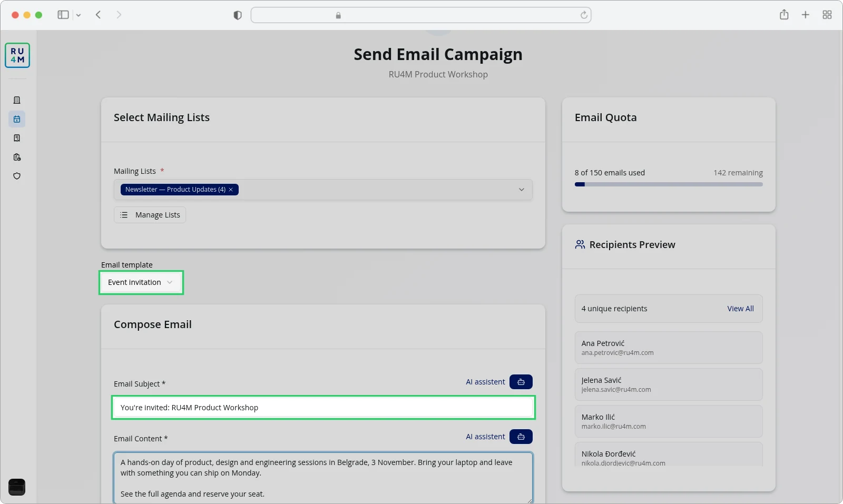Click the Email Subject input field
The width and height of the screenshot is (843, 504).
[x=324, y=408]
